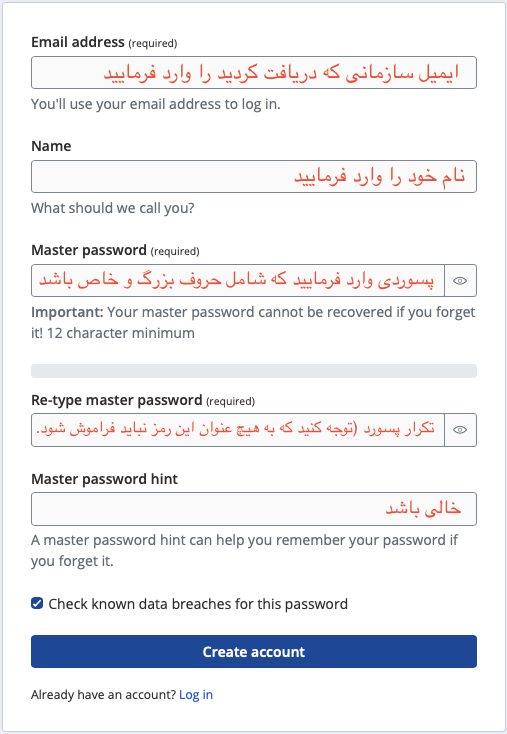The image size is (507, 734).
Task: Select the Name text field
Action: (x=254, y=176)
